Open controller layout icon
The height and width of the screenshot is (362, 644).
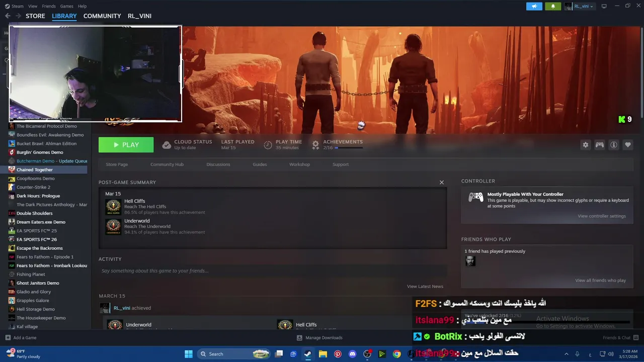(x=599, y=145)
